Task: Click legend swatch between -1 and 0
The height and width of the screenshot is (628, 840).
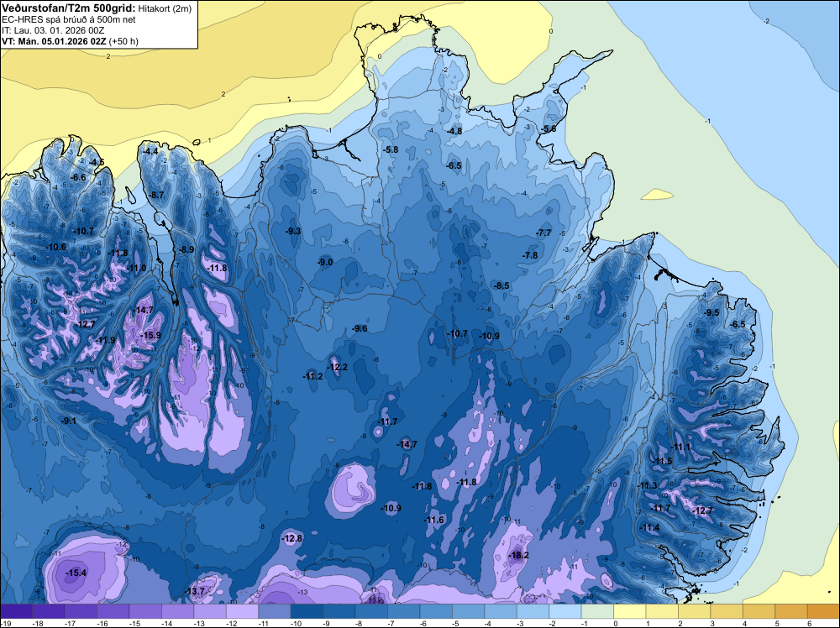Action: [x=597, y=610]
